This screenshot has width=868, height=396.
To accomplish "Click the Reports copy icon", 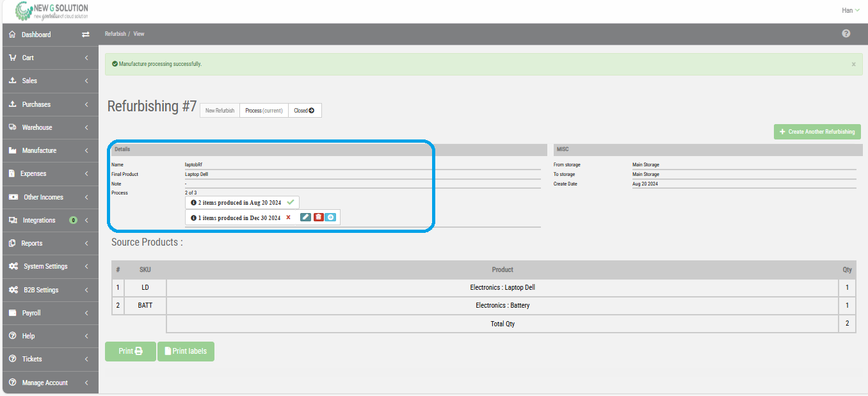I will click(12, 243).
